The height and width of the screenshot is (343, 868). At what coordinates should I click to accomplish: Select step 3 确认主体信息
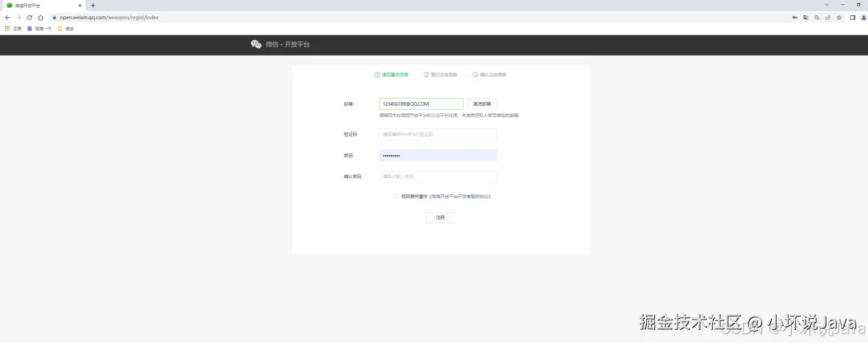[489, 74]
